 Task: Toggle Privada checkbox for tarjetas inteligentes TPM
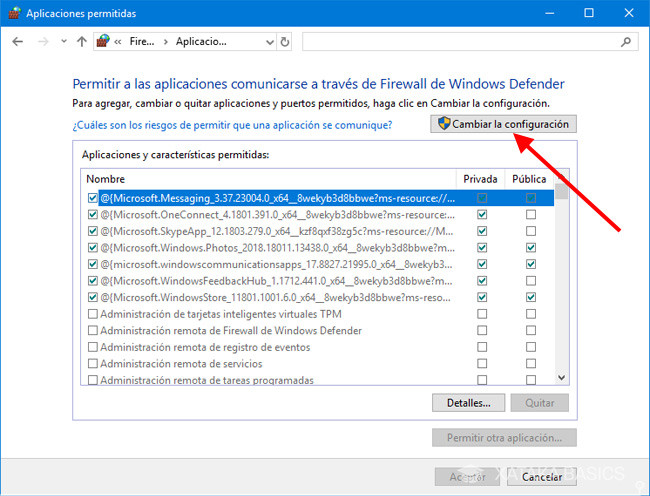pyautogui.click(x=482, y=314)
